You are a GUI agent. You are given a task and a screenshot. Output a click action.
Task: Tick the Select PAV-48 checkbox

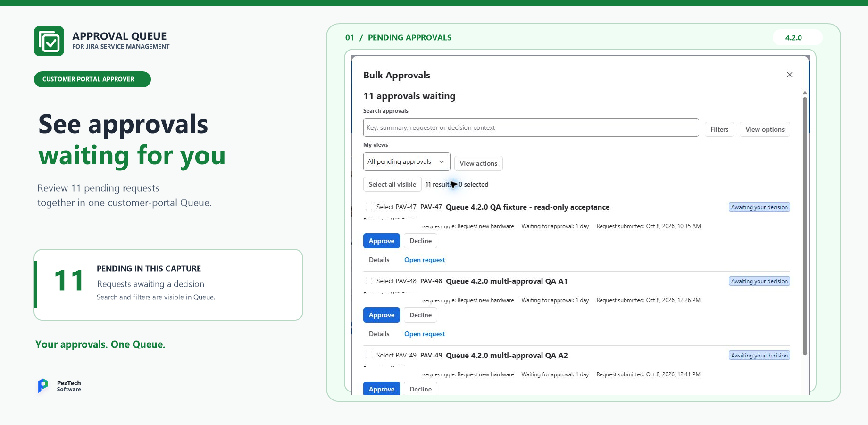pyautogui.click(x=369, y=281)
